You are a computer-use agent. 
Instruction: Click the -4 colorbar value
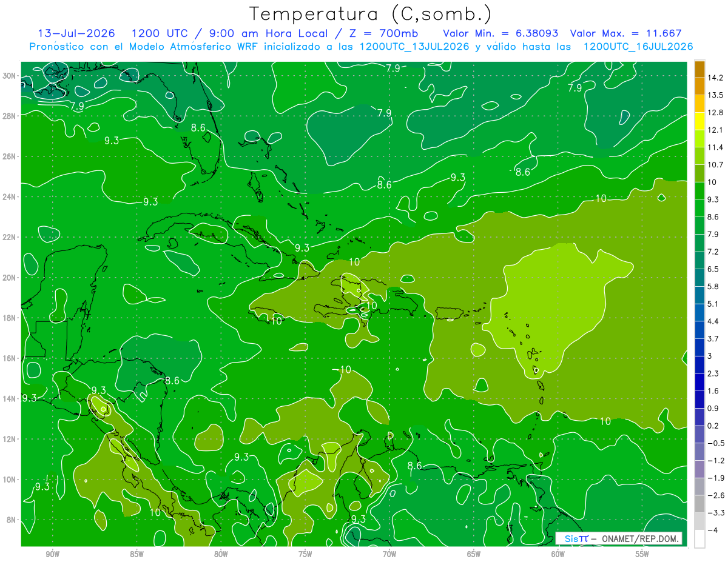coord(713,530)
